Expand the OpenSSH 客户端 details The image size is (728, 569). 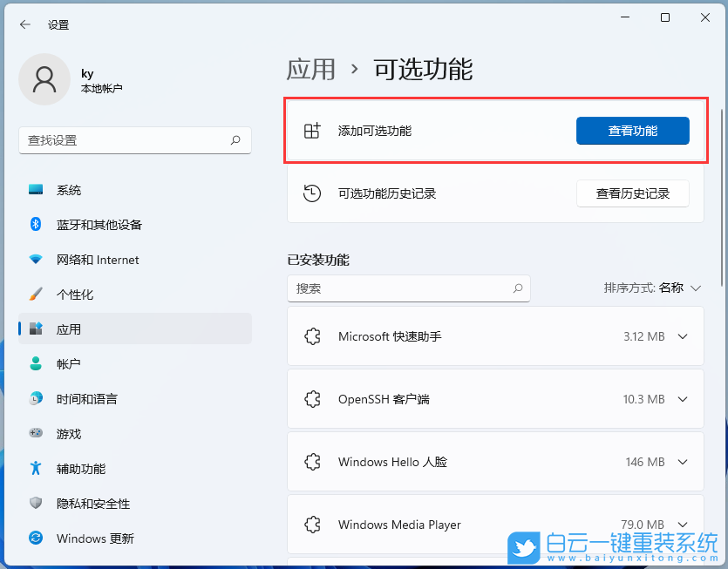683,399
